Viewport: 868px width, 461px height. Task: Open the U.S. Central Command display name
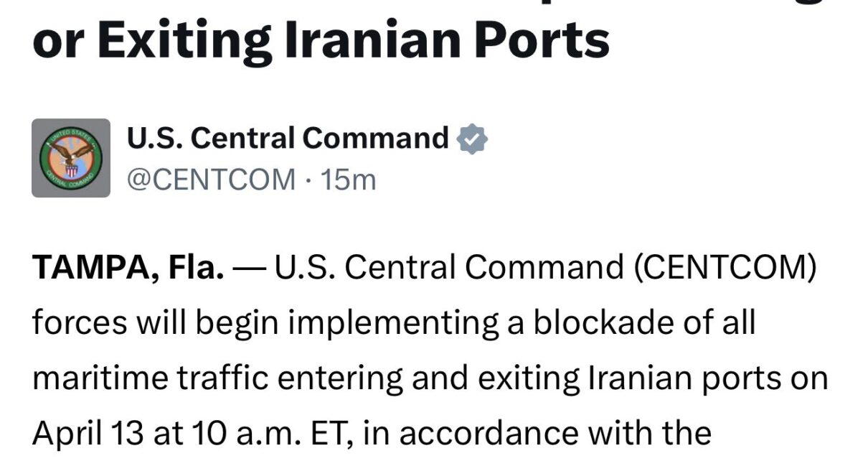point(288,139)
